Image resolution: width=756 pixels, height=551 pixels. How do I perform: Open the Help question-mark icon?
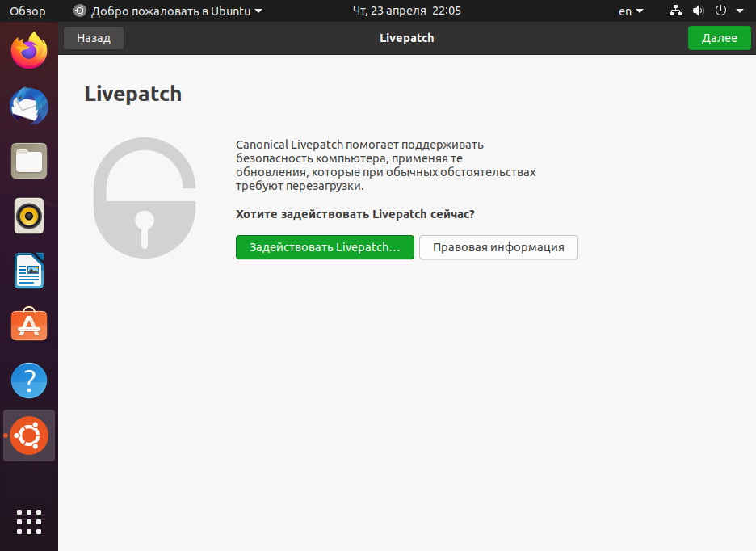click(x=29, y=381)
